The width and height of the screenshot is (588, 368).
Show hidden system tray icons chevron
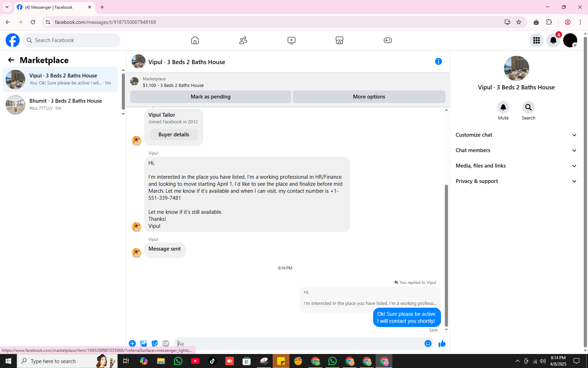point(518,361)
